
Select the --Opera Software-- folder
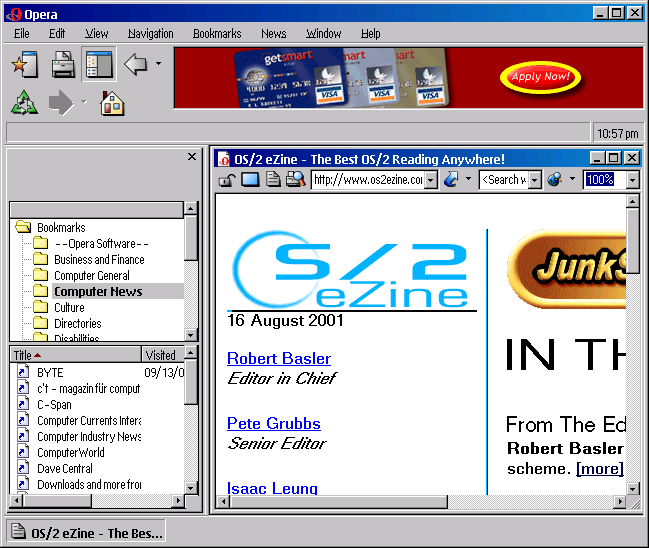point(101,244)
